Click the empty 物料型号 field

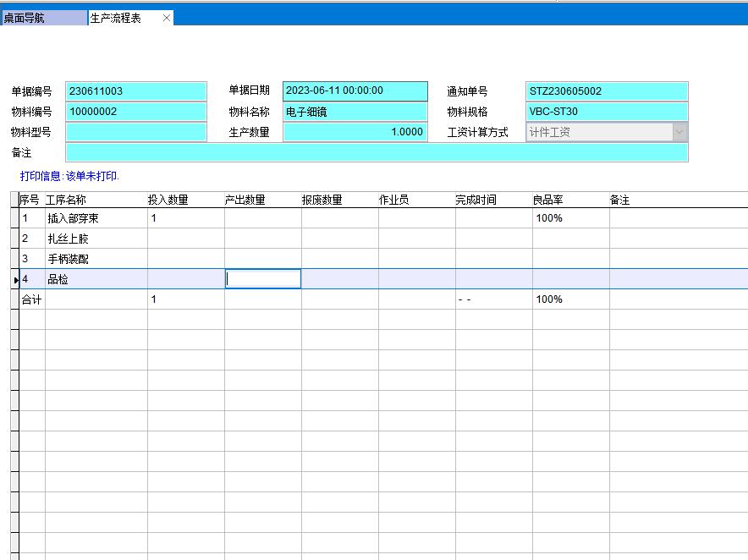[135, 132]
